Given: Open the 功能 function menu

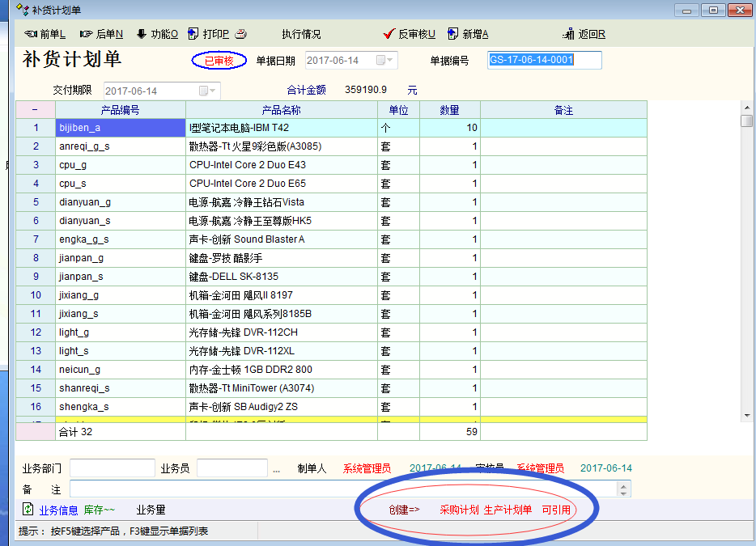Looking at the screenshot, I should (157, 34).
